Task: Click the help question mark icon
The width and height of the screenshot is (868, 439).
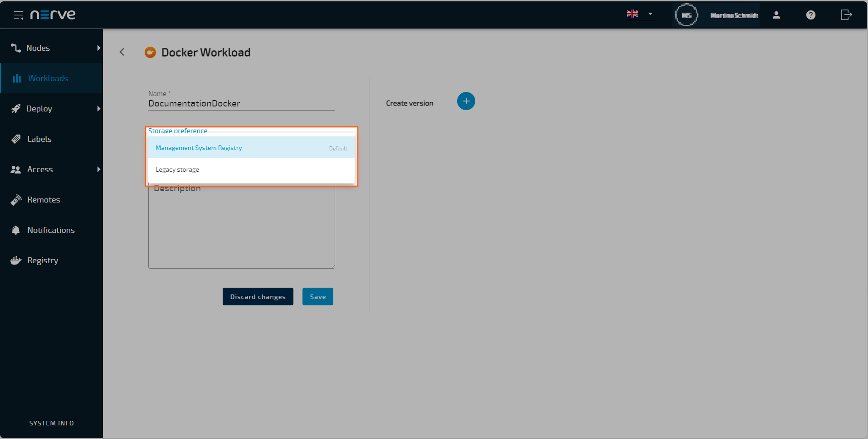Action: click(x=810, y=14)
